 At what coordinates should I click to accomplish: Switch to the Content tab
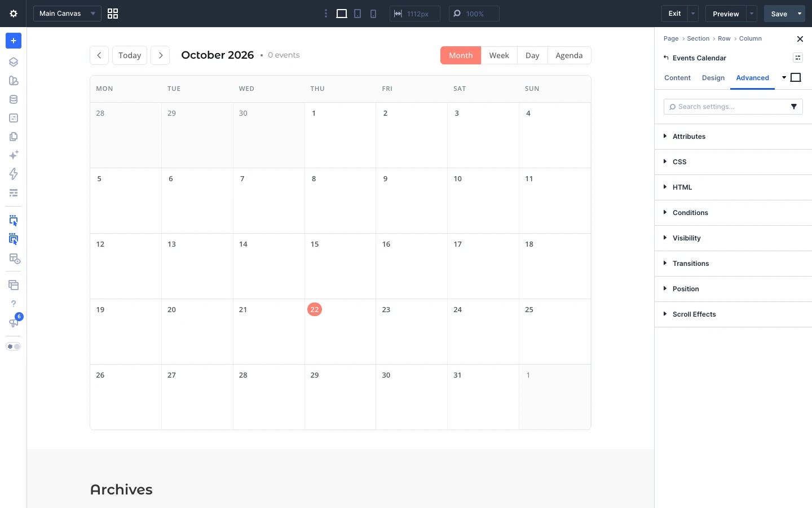pyautogui.click(x=677, y=78)
